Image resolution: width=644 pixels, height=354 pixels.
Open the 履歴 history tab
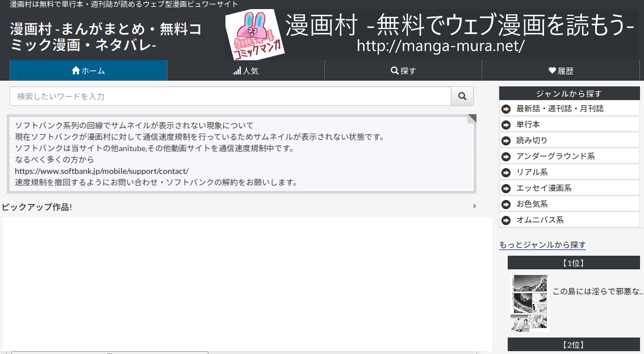click(x=561, y=70)
